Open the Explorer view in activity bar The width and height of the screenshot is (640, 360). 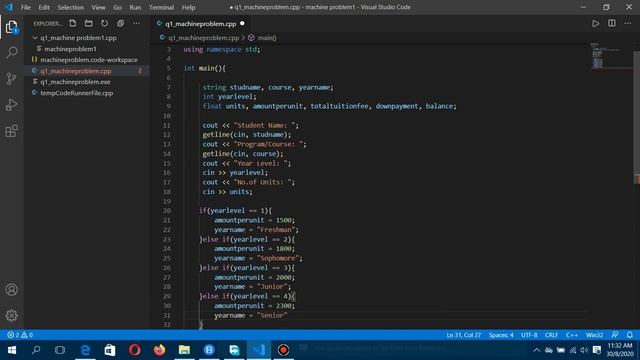pos(11,27)
